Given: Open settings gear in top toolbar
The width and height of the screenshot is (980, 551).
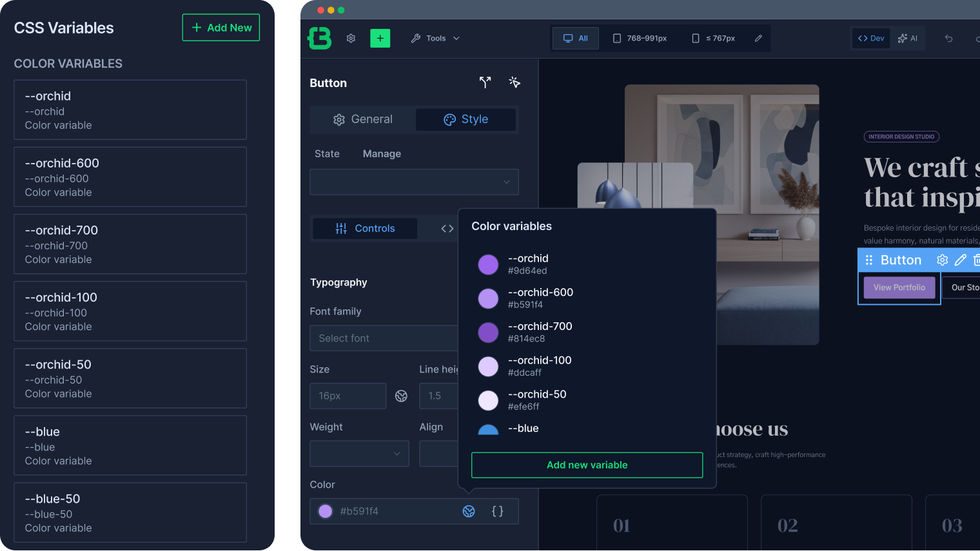Looking at the screenshot, I should point(351,39).
